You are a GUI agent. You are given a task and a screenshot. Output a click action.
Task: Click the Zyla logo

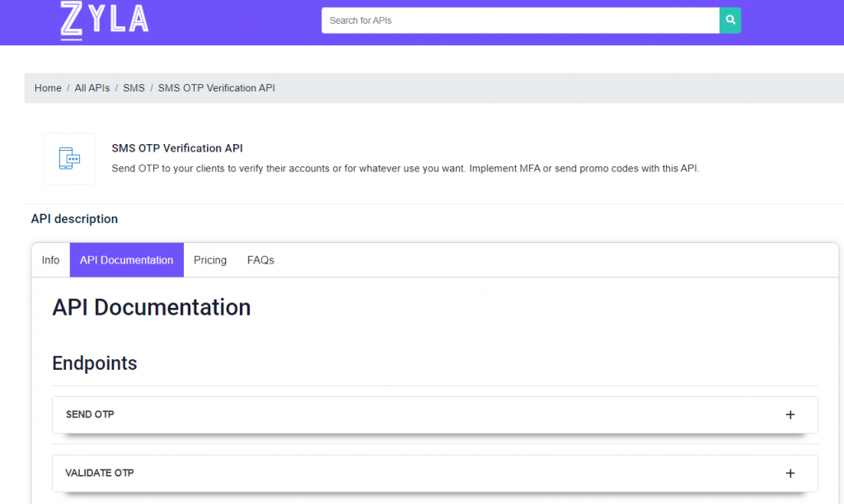point(105,21)
